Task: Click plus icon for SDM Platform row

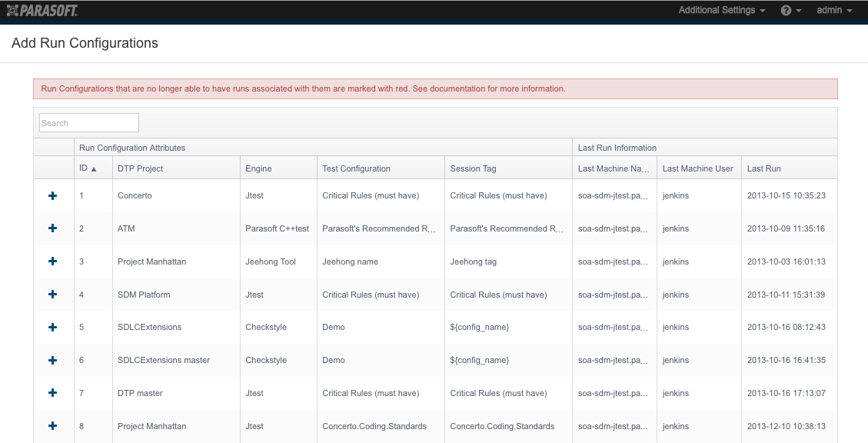Action: tap(52, 294)
